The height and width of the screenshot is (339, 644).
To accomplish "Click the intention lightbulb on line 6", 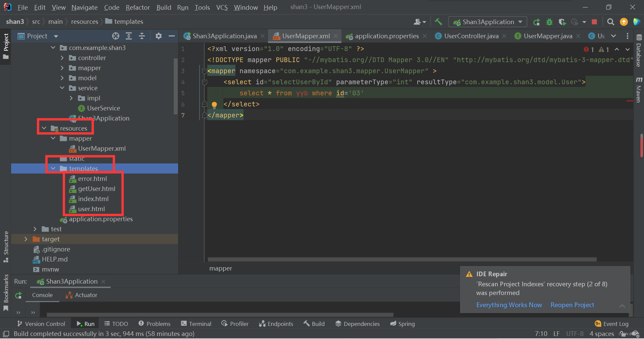I will [x=214, y=105].
